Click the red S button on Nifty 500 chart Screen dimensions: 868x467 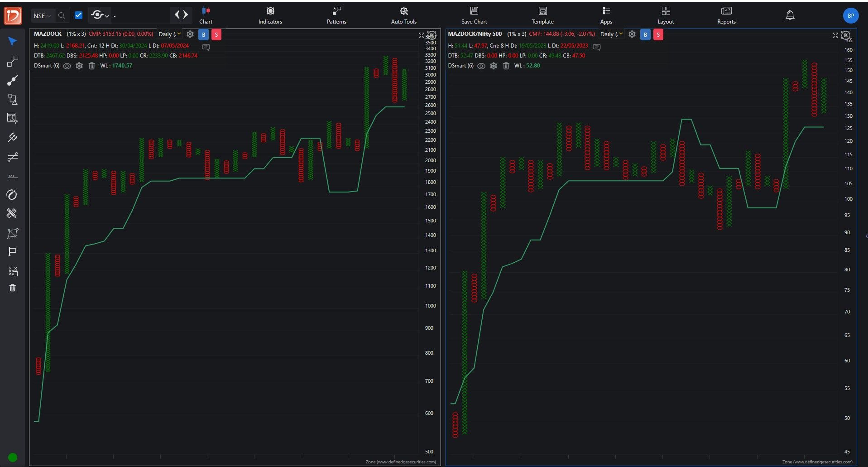pos(658,34)
